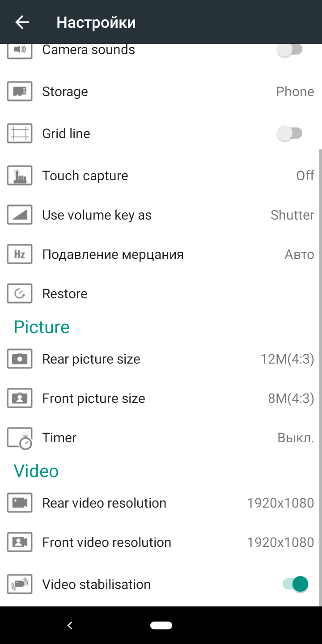Viewport: 322px width, 644px height.
Task: Change the 12M(4:3) rear picture size
Action: (287, 359)
